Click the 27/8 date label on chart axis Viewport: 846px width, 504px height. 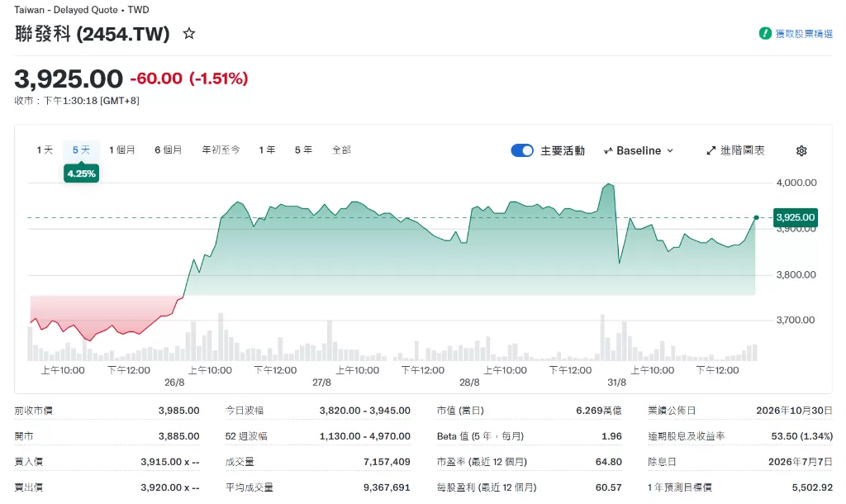point(321,382)
